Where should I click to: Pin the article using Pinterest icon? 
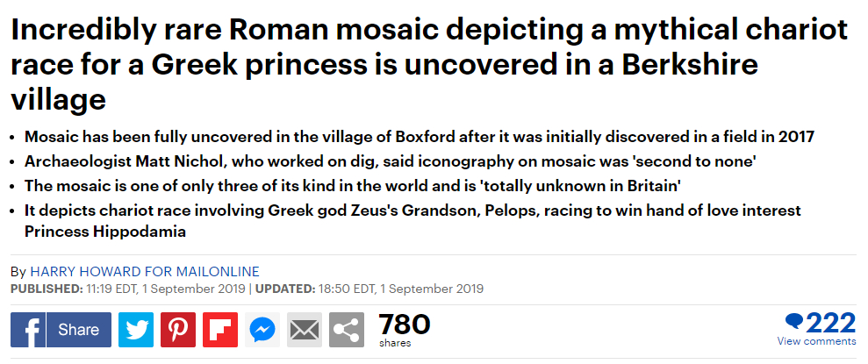point(178,331)
